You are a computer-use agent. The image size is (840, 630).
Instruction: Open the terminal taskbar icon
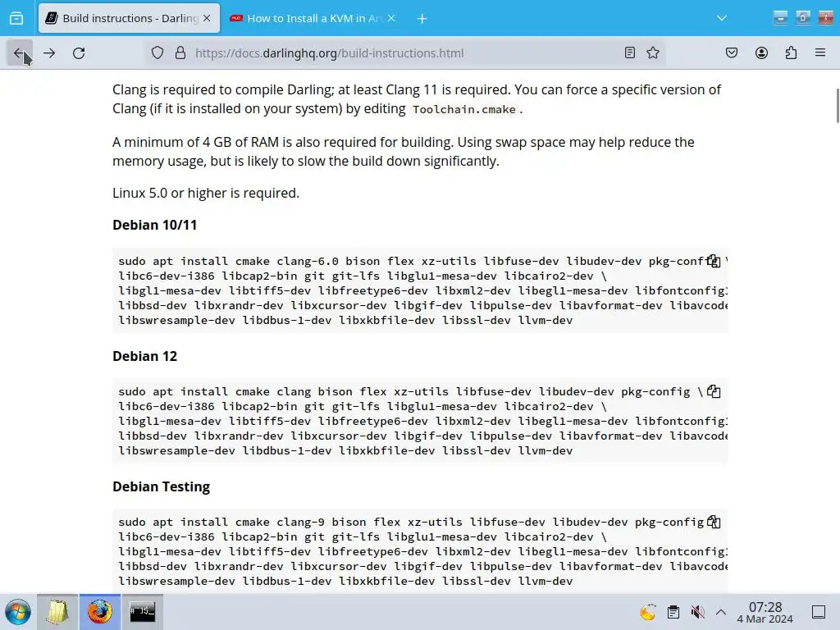[143, 612]
